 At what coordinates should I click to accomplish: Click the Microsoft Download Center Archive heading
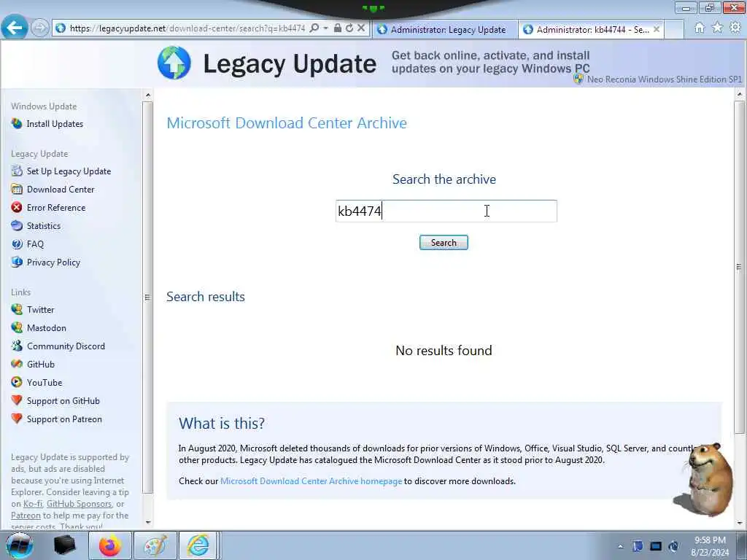[287, 122]
